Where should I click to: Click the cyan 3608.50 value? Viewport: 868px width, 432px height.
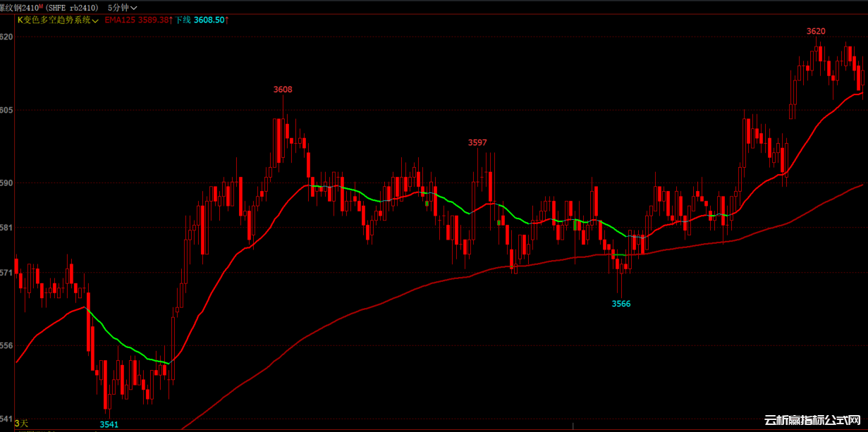click(x=209, y=20)
